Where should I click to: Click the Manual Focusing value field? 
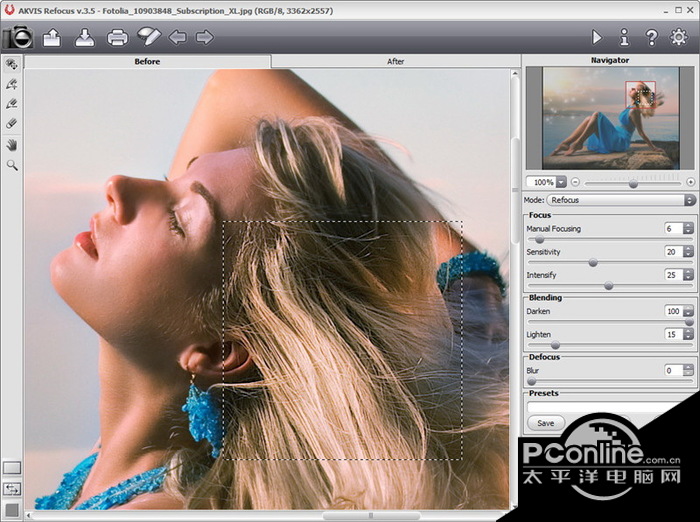pos(673,229)
